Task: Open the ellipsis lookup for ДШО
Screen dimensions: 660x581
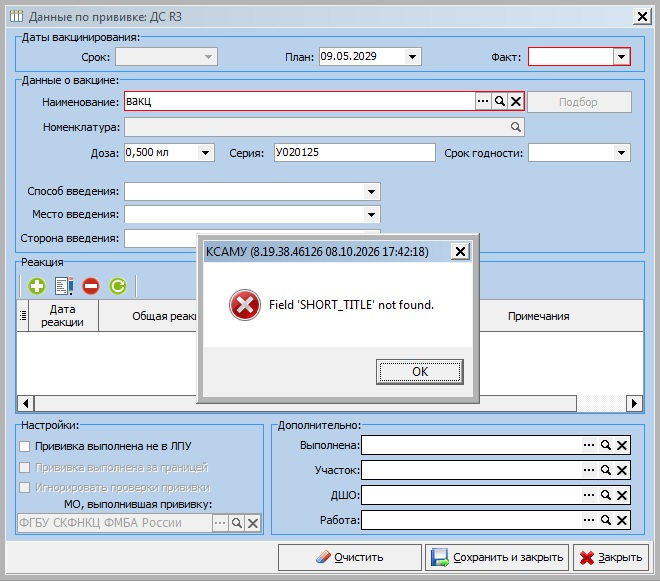Action: pos(589,495)
